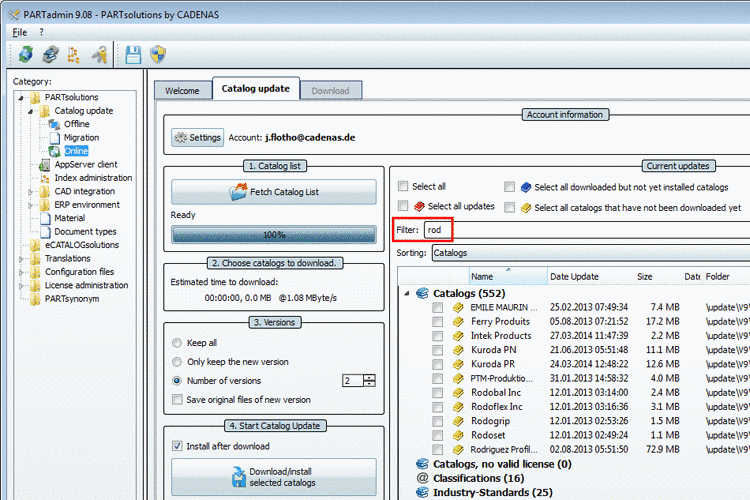
Task: Click the globe refresh toolbar icon
Action: pos(26,55)
